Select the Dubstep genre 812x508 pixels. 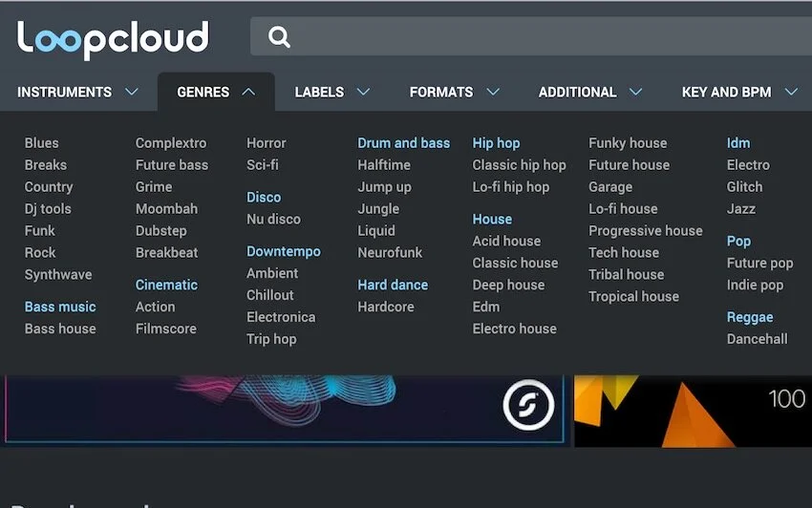pos(161,230)
